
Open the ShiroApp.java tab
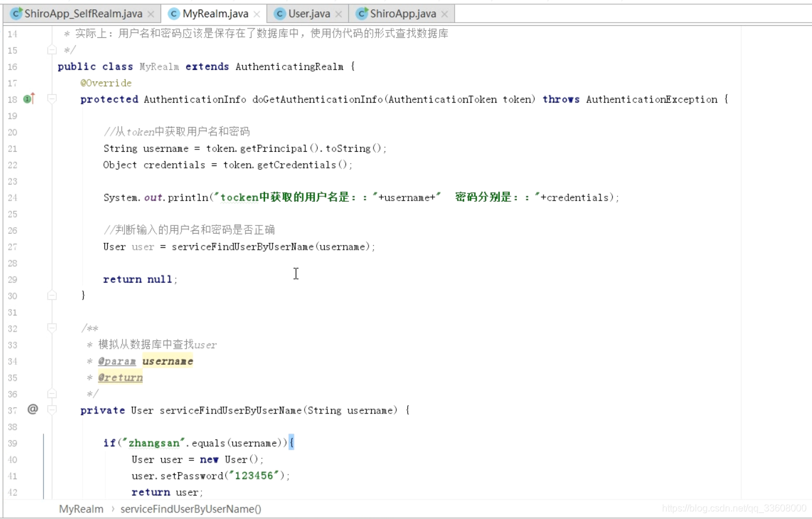pos(402,14)
